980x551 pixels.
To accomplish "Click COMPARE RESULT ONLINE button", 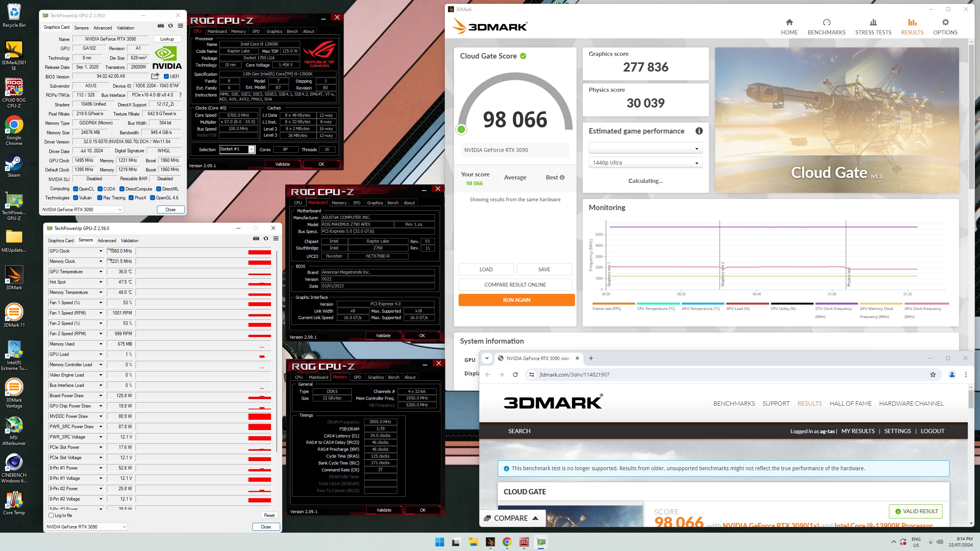I will coord(515,285).
